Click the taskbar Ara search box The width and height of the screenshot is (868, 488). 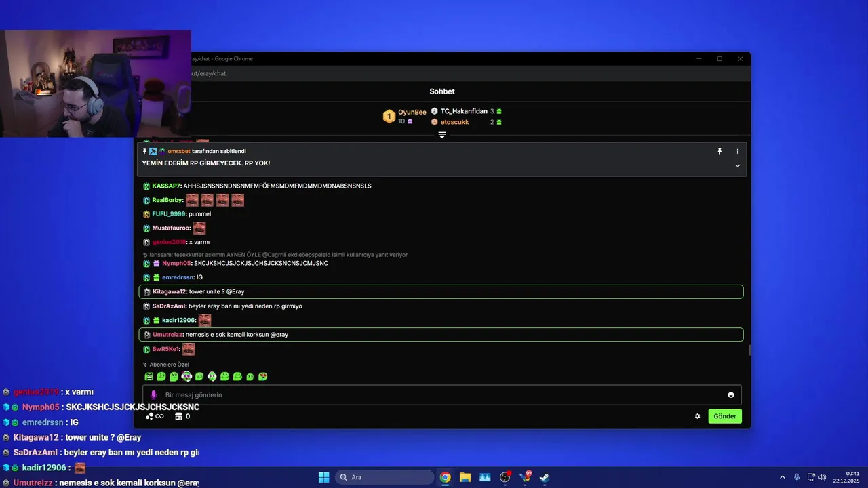click(385, 477)
